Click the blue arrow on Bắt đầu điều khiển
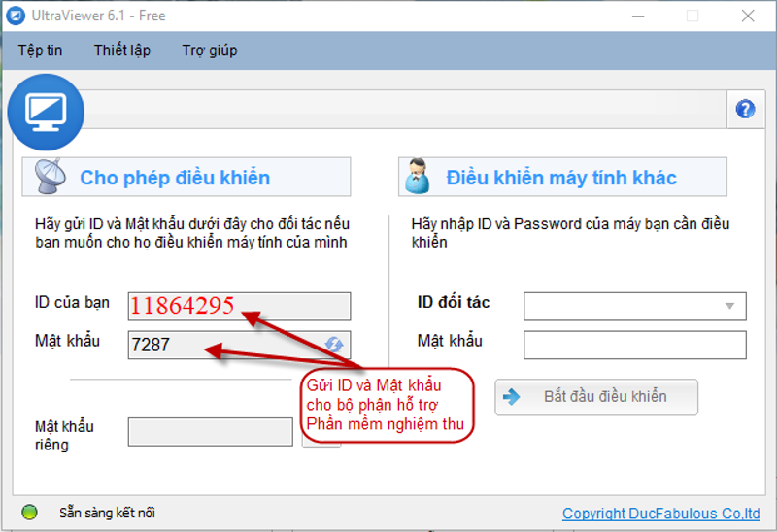777x532 pixels. [x=512, y=396]
